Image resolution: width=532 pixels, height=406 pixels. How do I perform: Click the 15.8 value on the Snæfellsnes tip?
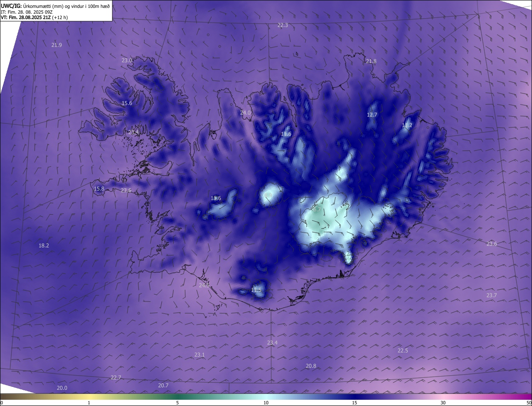[x=99, y=189]
